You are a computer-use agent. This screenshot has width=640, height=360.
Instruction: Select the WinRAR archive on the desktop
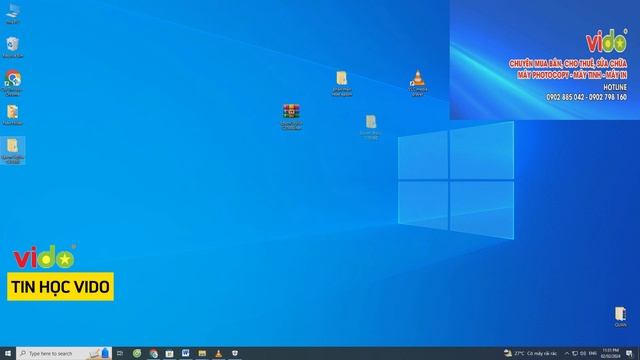coord(291,117)
